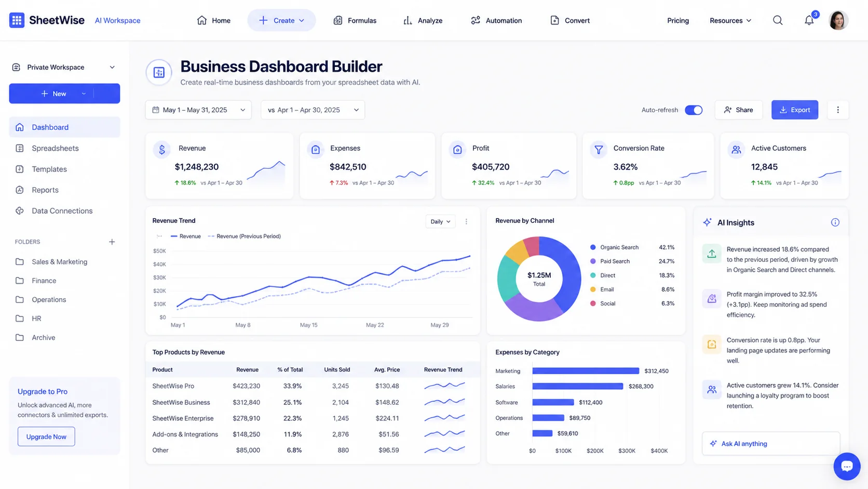Screen dimensions: 868x489
Task: Click the active customers insight icon
Action: click(711, 389)
